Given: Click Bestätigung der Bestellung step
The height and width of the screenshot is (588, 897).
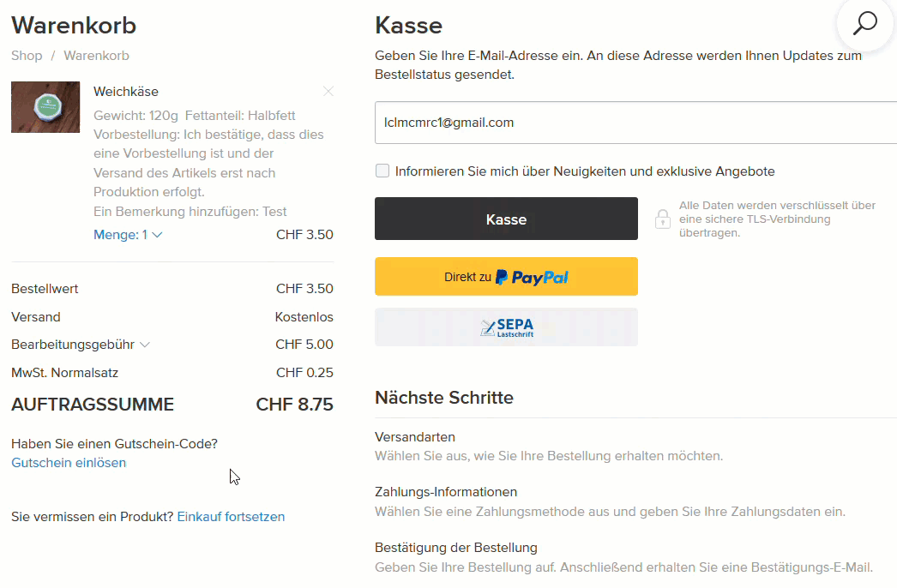Looking at the screenshot, I should click(455, 548).
